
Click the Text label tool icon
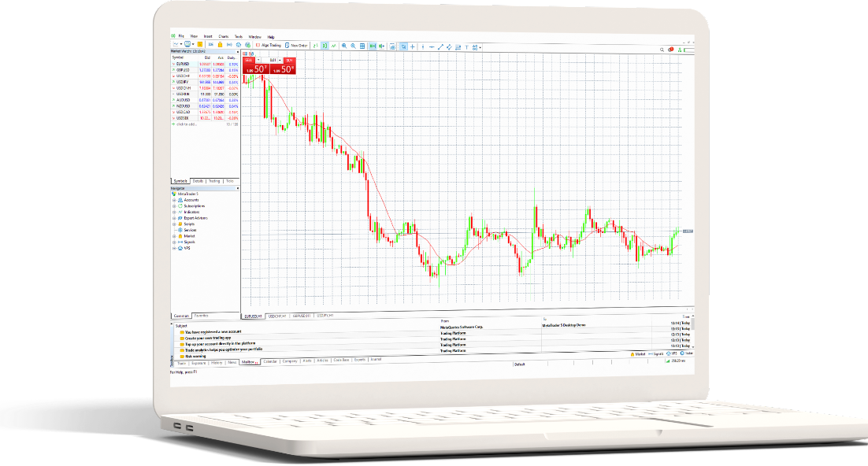point(468,46)
